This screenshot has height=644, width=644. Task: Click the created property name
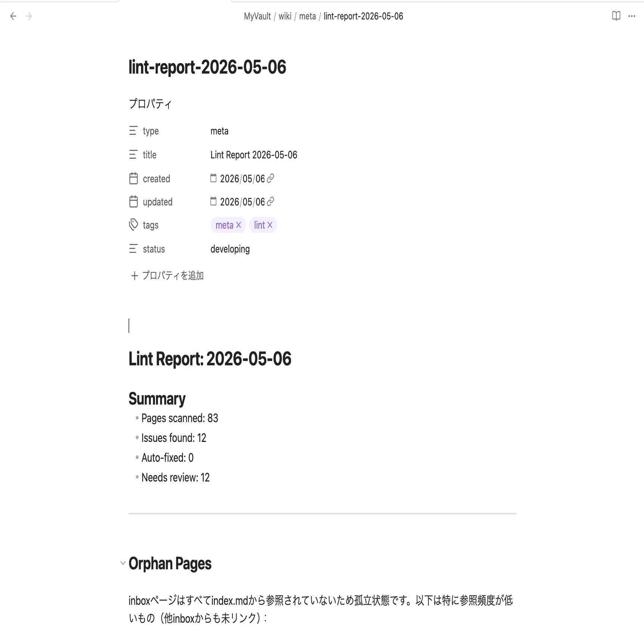coord(156,179)
